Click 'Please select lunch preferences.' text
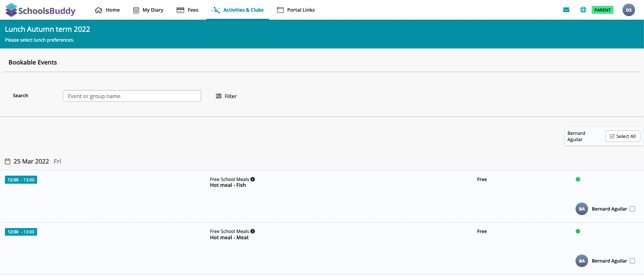 point(39,40)
